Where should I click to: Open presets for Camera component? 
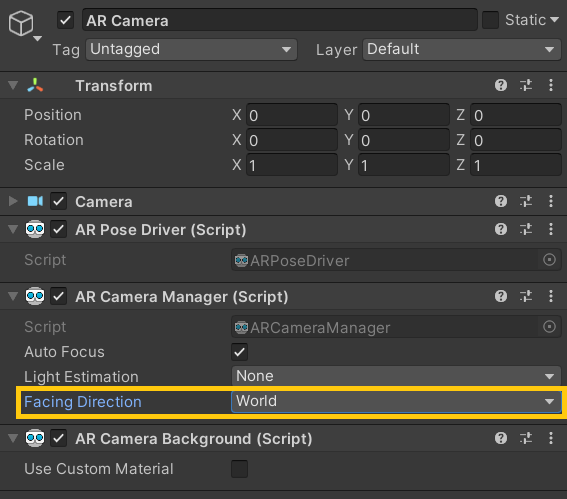[x=526, y=201]
